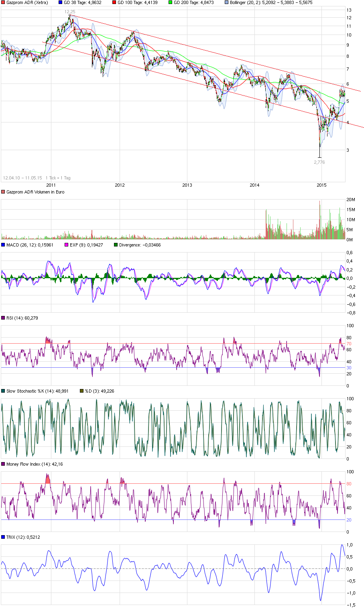
Task: Click the 'EXP (9): 0,19427' label
Action: 86,245
